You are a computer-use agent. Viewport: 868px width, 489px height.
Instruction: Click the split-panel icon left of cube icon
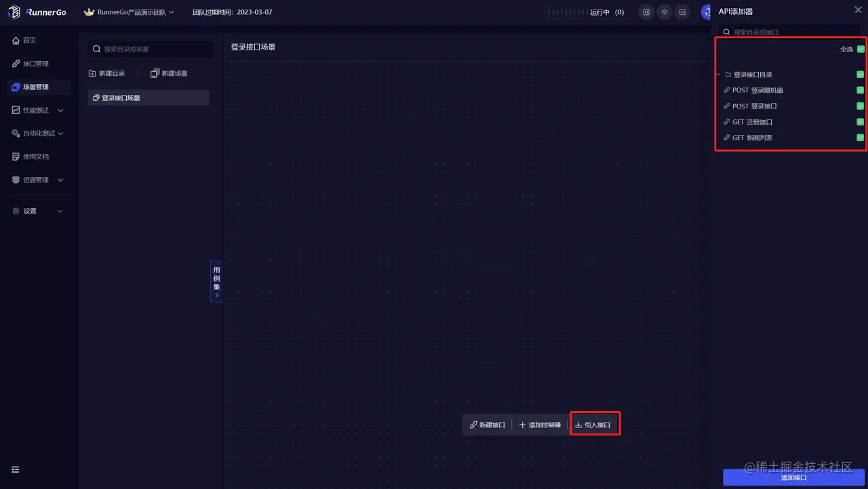646,12
